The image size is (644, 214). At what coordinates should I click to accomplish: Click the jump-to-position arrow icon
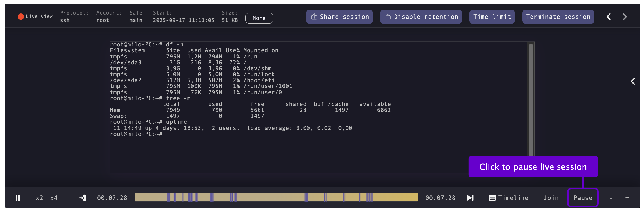[83, 198]
